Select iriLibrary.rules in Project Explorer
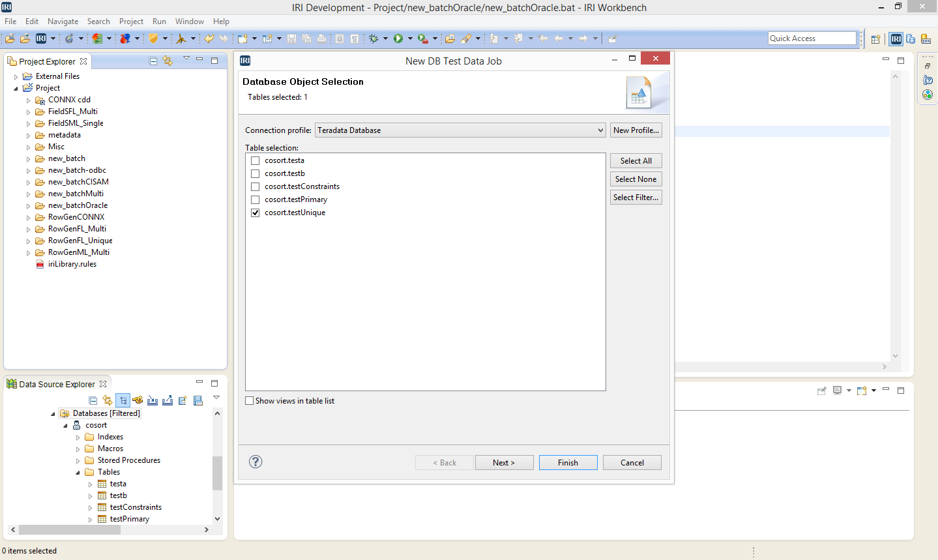The width and height of the screenshot is (938, 560). coord(72,264)
